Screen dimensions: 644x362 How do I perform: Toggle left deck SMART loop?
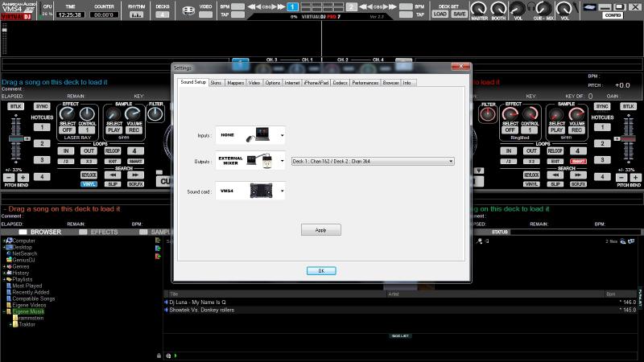click(135, 162)
